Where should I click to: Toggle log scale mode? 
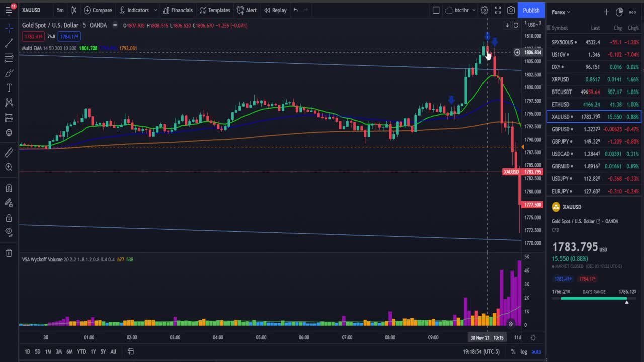coord(524,352)
